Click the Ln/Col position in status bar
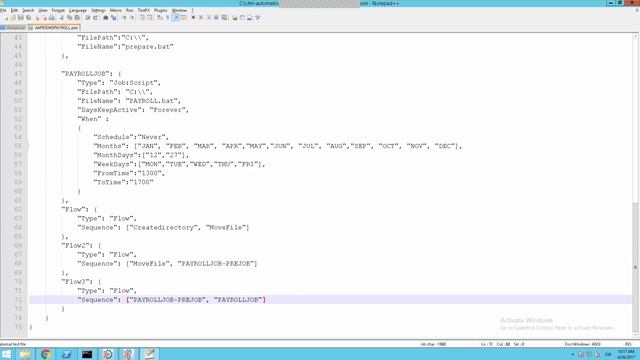The width and height of the screenshot is (640, 360). [502, 344]
